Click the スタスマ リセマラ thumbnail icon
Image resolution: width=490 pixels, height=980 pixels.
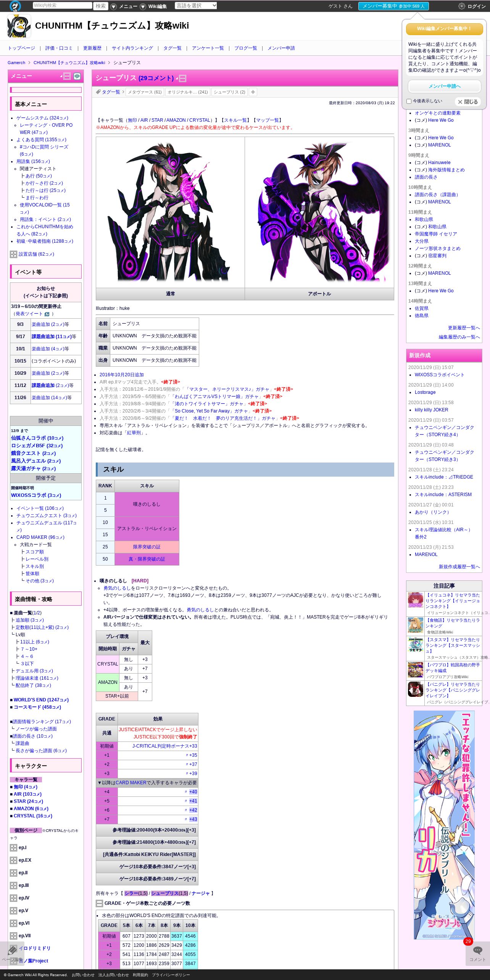point(415,645)
